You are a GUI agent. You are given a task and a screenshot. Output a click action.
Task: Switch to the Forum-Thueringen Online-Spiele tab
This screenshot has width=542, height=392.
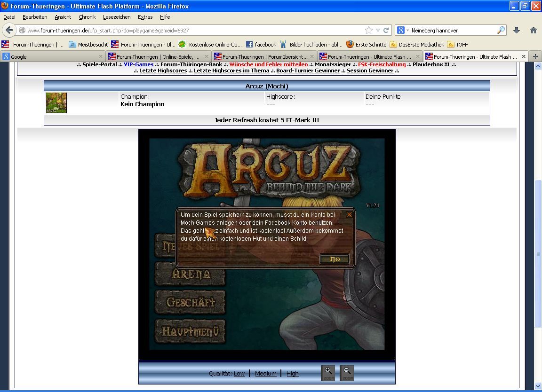158,56
